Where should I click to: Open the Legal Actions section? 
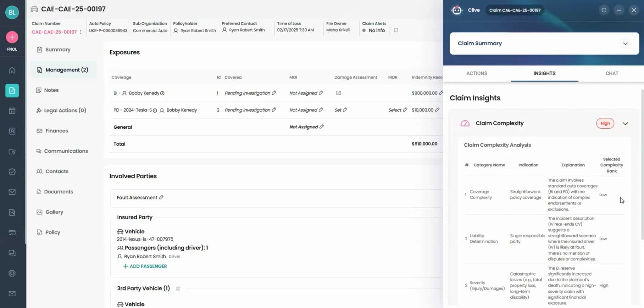pos(61,110)
